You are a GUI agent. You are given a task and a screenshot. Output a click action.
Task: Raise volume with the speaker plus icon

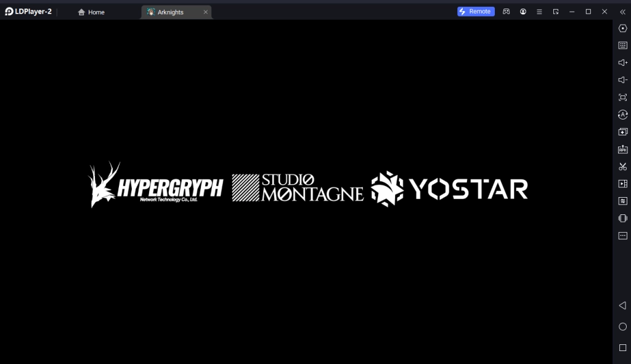point(622,63)
